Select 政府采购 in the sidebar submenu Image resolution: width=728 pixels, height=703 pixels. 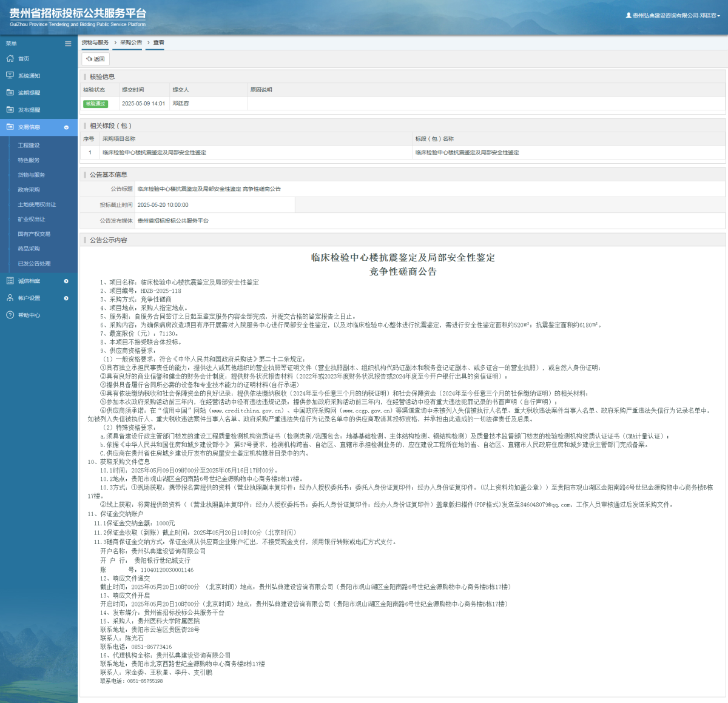[29, 190]
